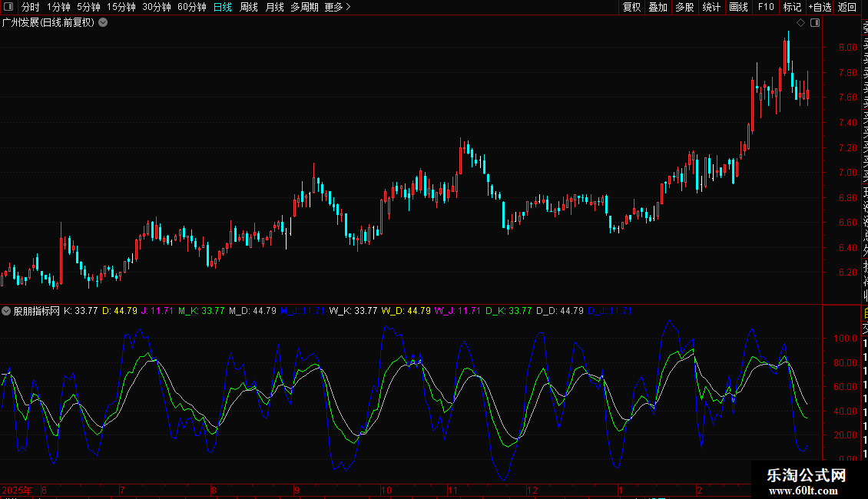Click the 8.00 price axis label
The width and height of the screenshot is (868, 499).
[x=847, y=48]
